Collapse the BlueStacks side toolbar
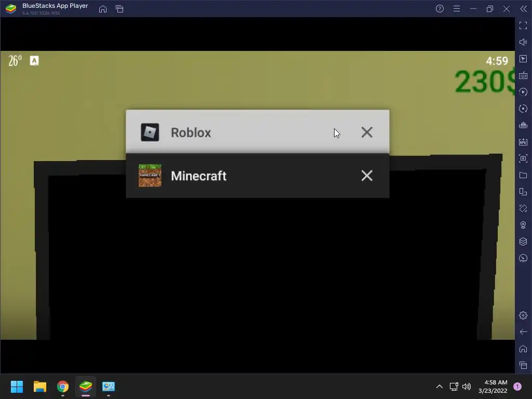Image resolution: width=532 pixels, height=399 pixels. 524,9
